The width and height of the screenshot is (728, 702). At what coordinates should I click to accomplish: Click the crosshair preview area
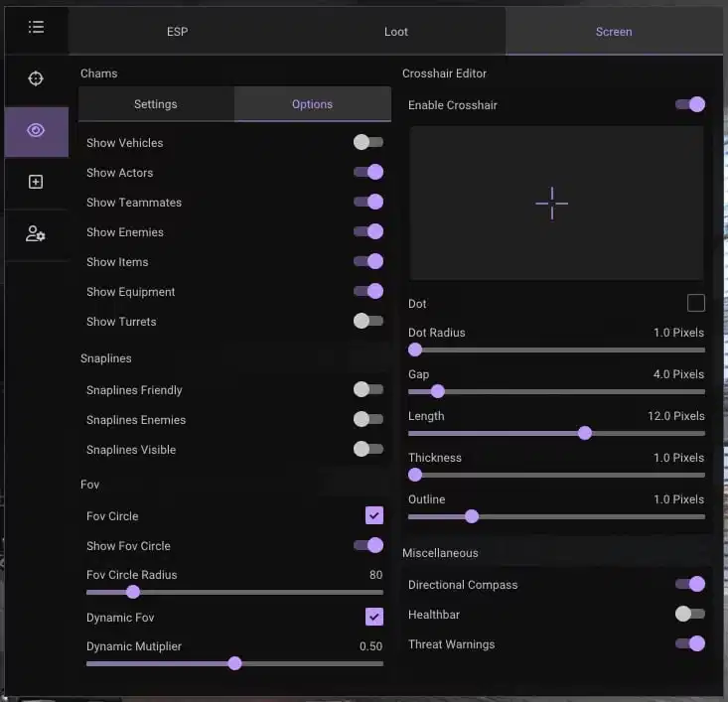click(x=556, y=203)
